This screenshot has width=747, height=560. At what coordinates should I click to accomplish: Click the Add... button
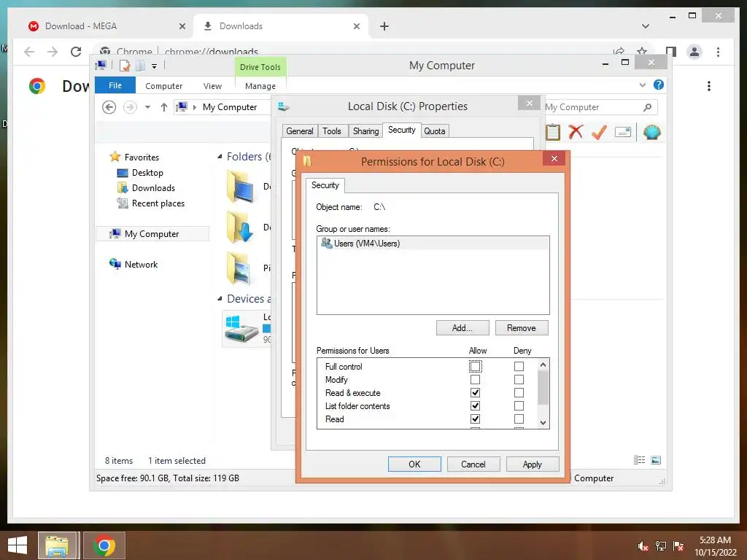click(x=462, y=328)
